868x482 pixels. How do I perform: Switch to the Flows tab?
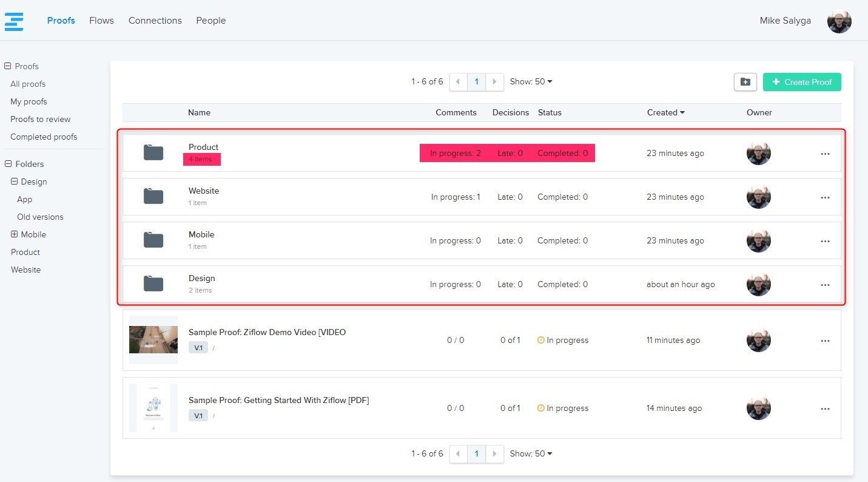(101, 21)
